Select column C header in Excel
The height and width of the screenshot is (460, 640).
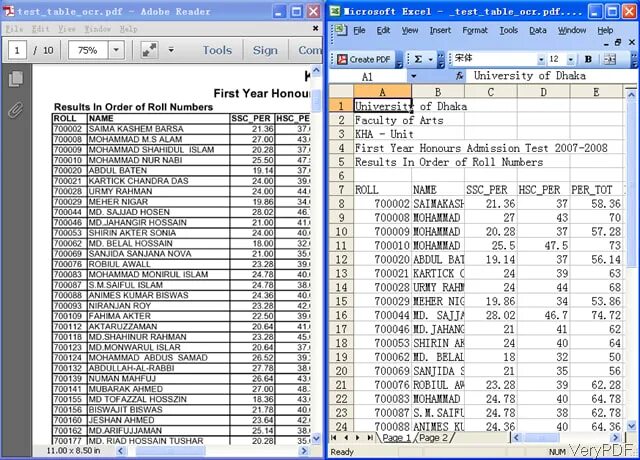[491, 92]
